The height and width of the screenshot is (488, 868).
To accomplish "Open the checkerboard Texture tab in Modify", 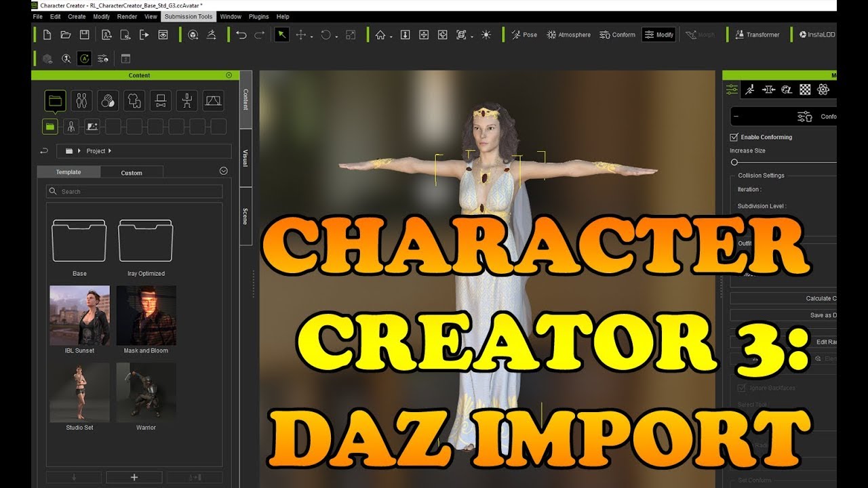I will (x=805, y=89).
